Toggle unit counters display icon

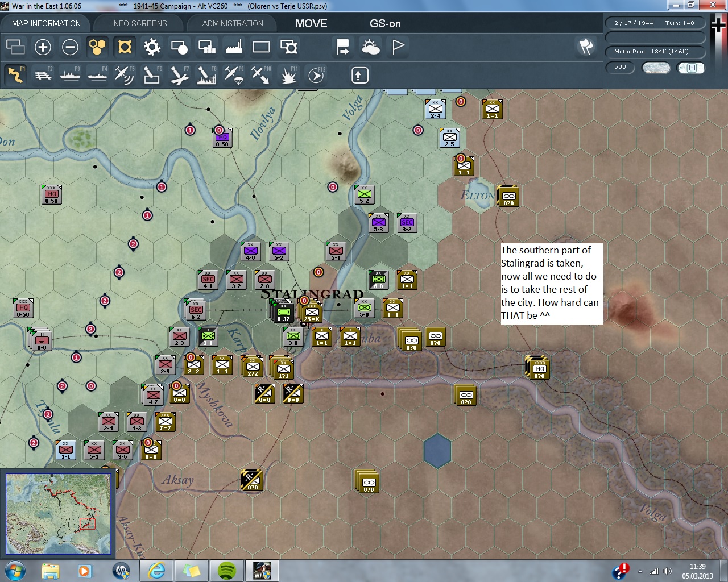click(x=15, y=47)
